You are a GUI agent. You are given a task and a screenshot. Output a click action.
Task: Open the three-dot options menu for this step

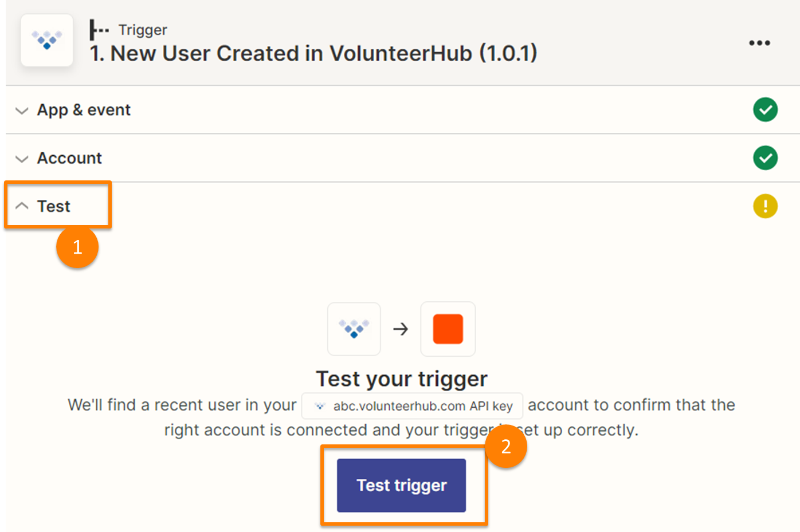759,42
